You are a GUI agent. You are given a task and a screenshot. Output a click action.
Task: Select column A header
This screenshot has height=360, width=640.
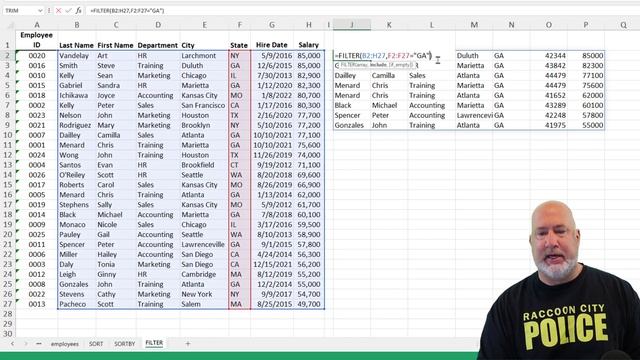(37, 25)
